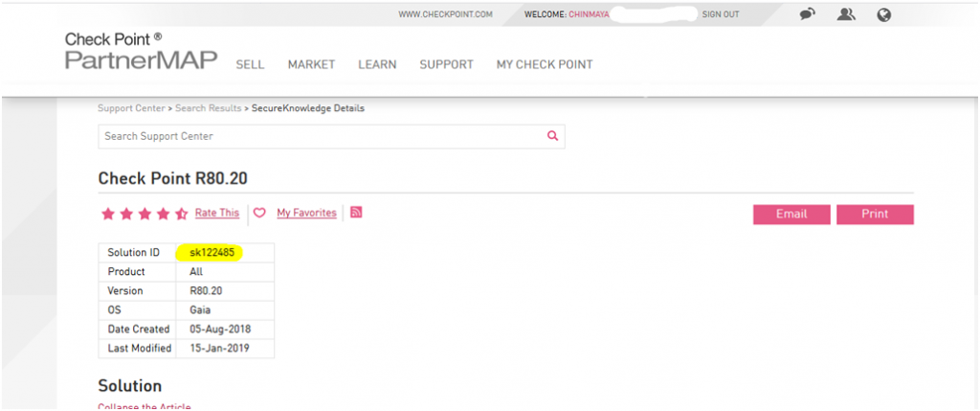Image resolution: width=980 pixels, height=411 pixels.
Task: Go to Support Center breadcrumb
Action: [131, 108]
